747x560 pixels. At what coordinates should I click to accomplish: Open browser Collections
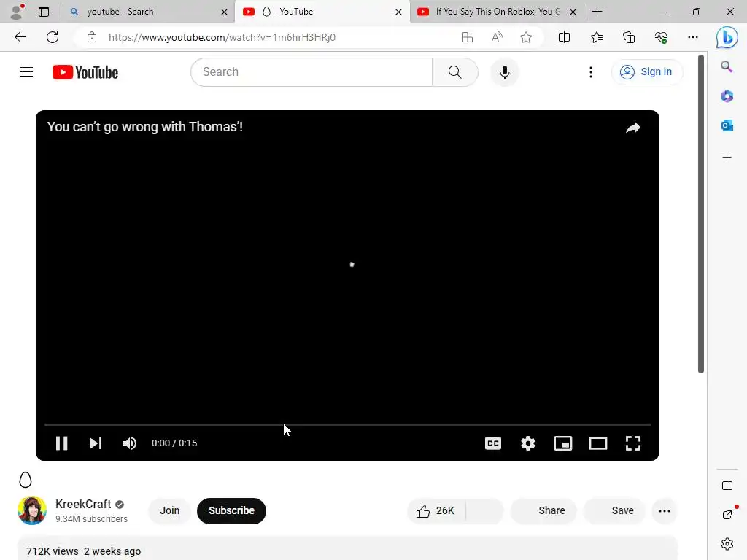tap(629, 37)
